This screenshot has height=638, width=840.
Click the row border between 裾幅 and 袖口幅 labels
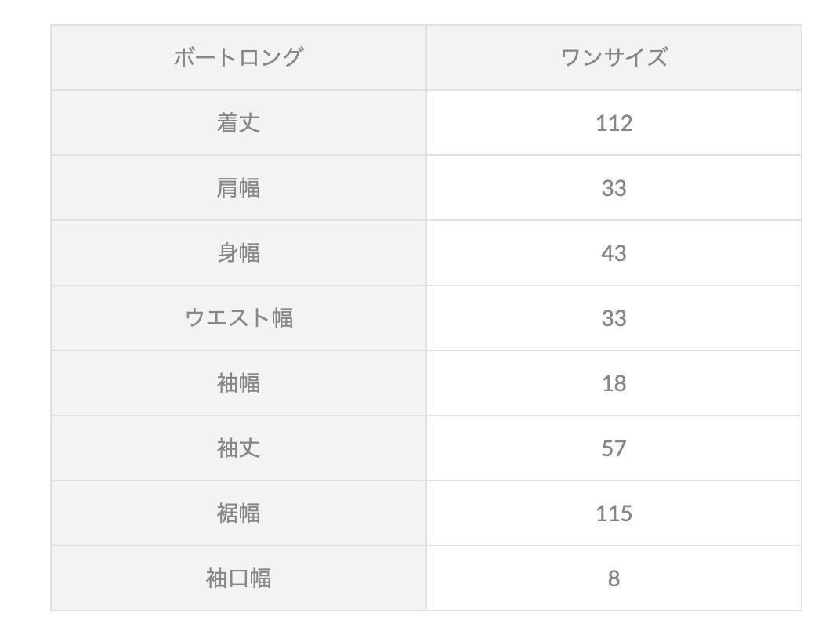coord(238,546)
